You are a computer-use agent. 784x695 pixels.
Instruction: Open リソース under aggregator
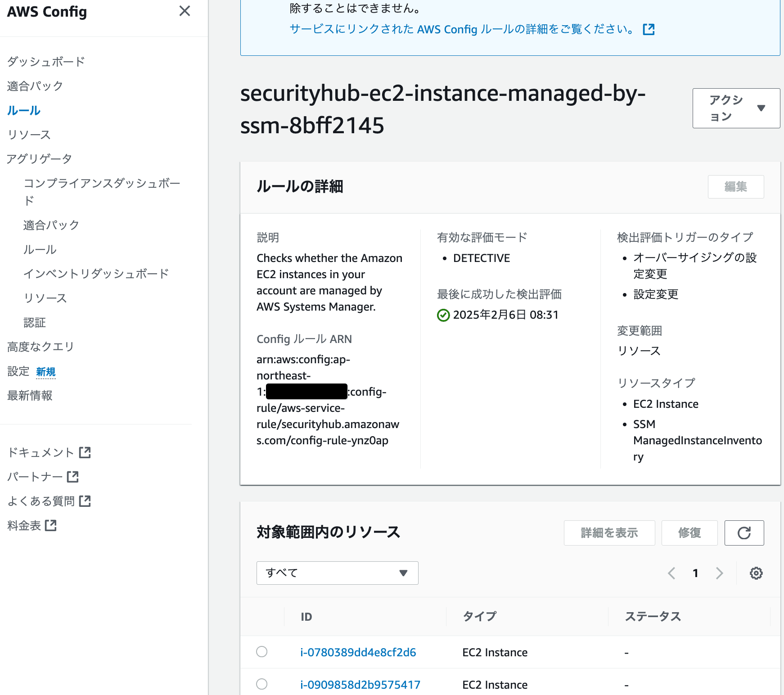(45, 298)
